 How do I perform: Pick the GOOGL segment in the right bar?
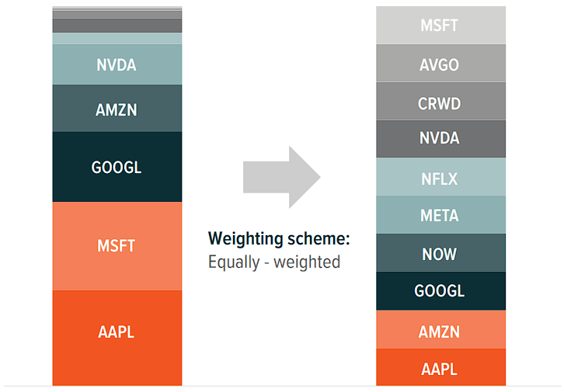pyautogui.click(x=440, y=291)
